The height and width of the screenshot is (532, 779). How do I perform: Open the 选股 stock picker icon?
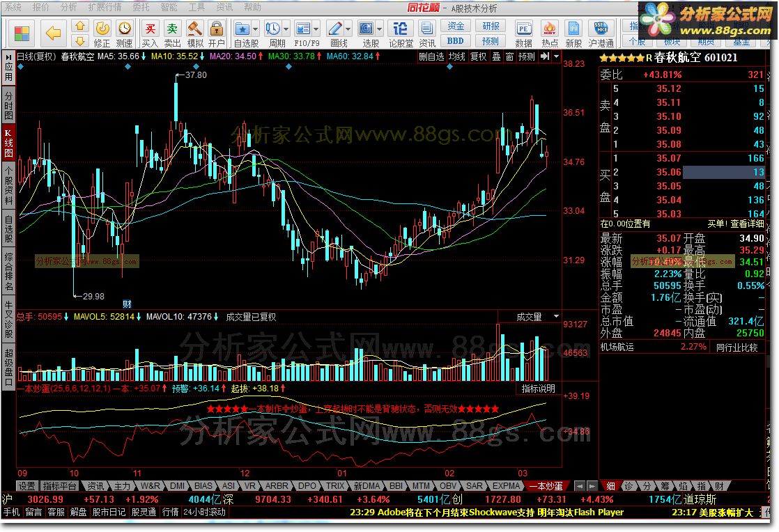tap(366, 29)
